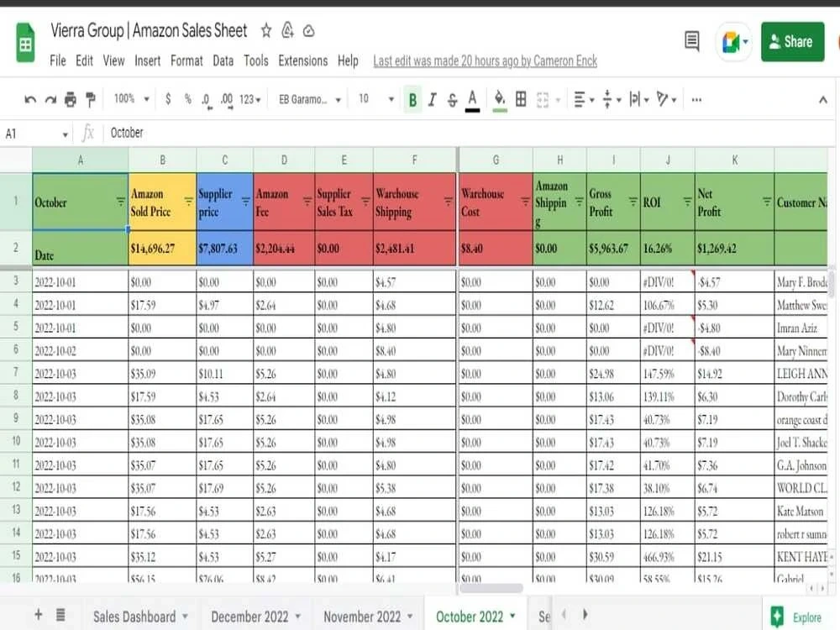Viewport: 840px width, 630px height.
Task: Open filter on Amazon Fee header
Action: coord(307,202)
